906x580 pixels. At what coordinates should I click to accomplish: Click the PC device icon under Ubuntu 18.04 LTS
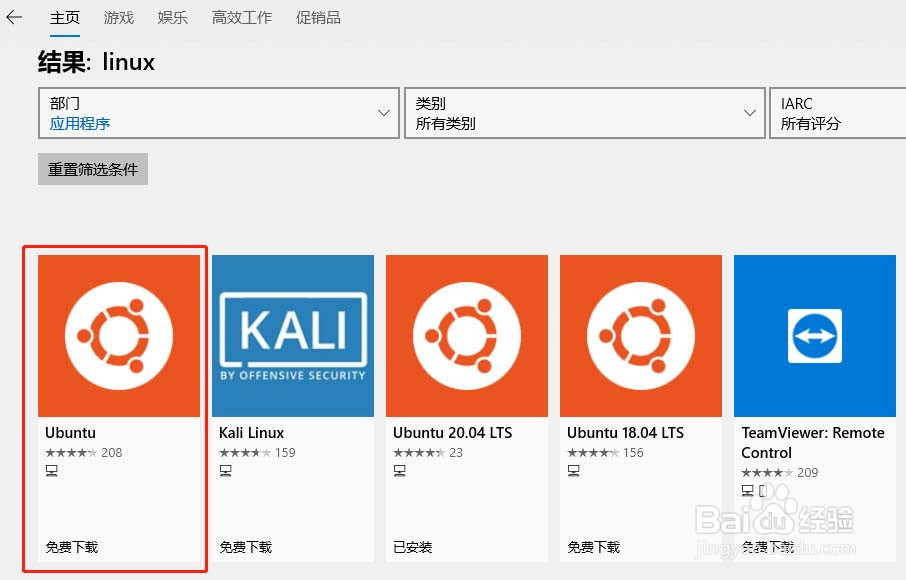[573, 471]
